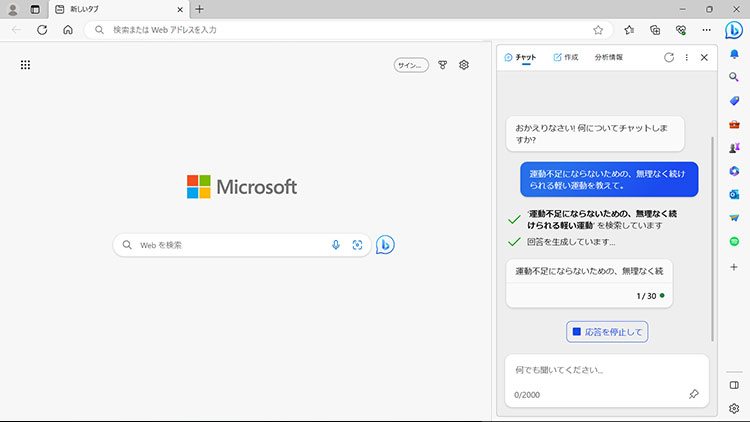Click the 応答を停止して stop button
750x422 pixels.
tap(607, 332)
